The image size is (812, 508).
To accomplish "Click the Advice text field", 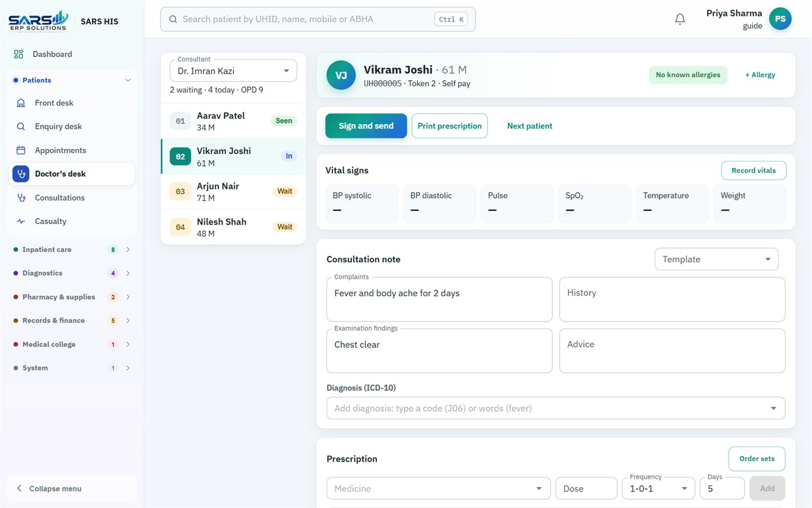I will [x=672, y=351].
